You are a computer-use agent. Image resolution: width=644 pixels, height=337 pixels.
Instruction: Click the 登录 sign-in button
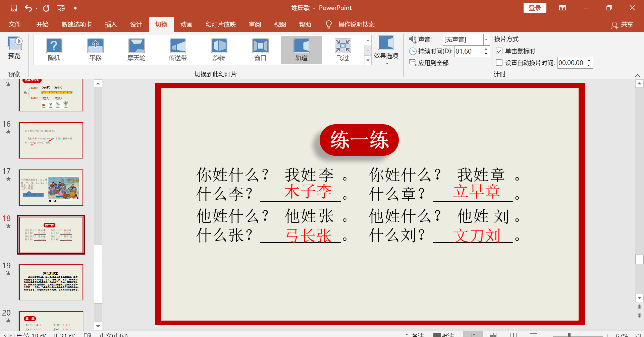point(535,8)
